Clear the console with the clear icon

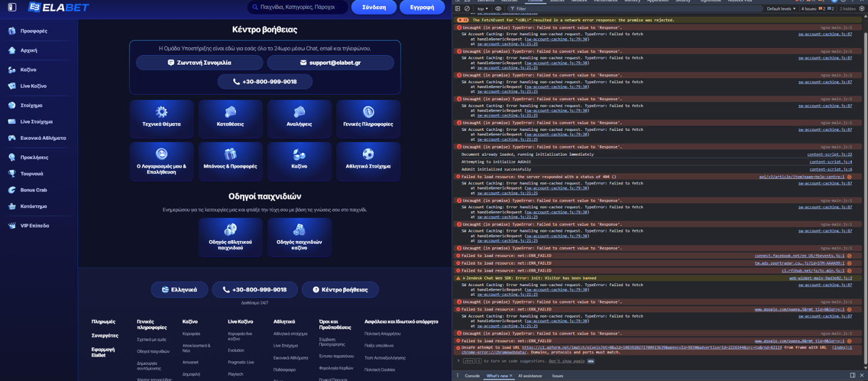pos(467,9)
